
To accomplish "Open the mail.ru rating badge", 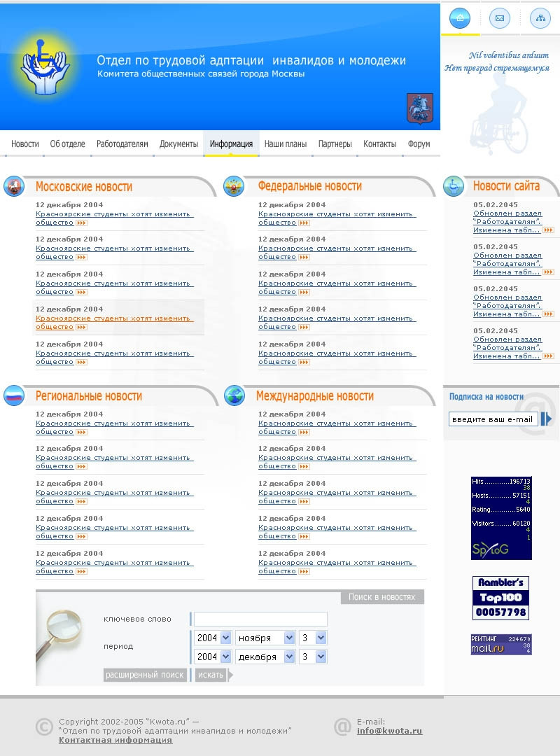I will tap(501, 645).
